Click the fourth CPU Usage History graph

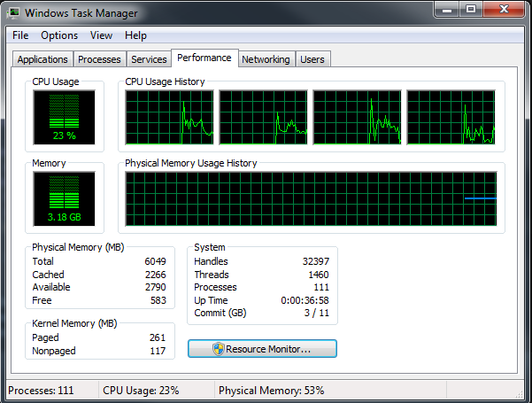point(451,118)
